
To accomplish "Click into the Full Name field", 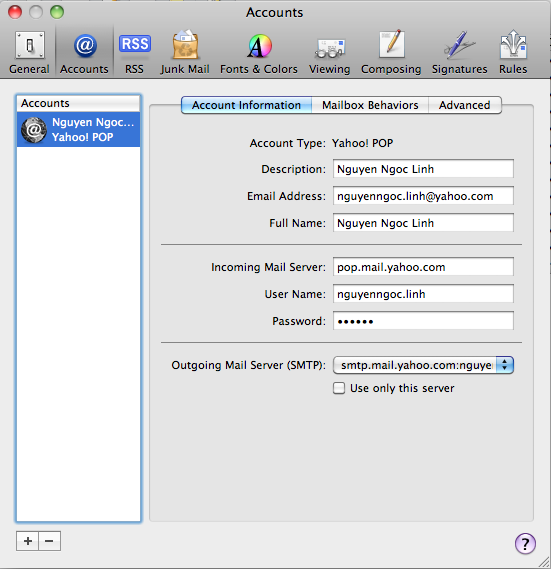I will (x=423, y=223).
